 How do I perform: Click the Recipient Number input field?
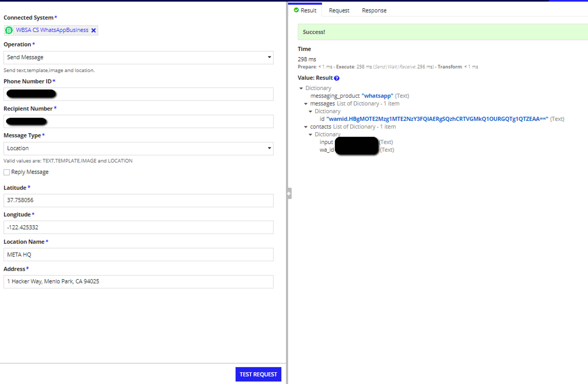tap(138, 121)
